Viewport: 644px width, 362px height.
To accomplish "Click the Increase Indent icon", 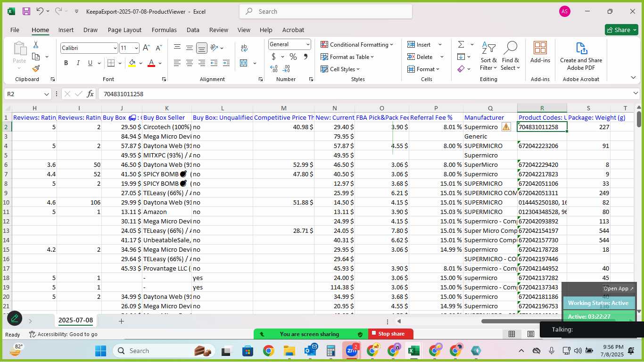I will [x=226, y=63].
